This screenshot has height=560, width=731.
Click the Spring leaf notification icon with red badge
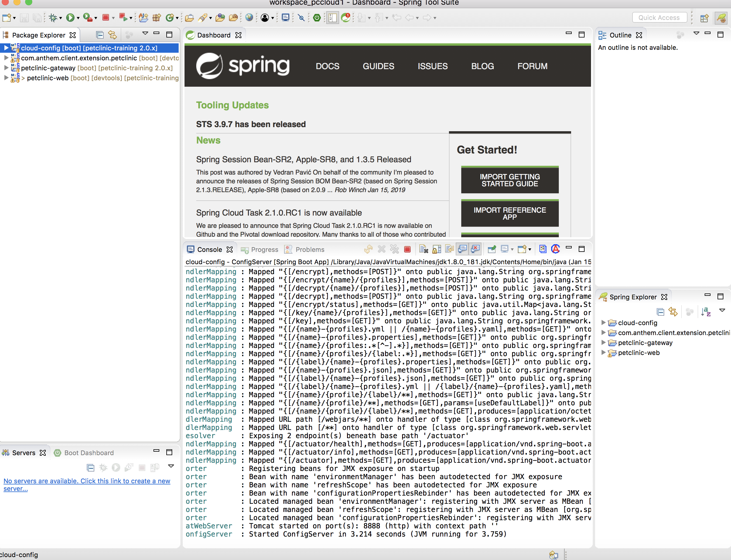pyautogui.click(x=346, y=17)
